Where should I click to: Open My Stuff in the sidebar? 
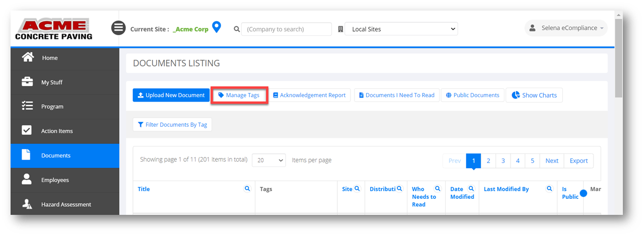point(65,83)
